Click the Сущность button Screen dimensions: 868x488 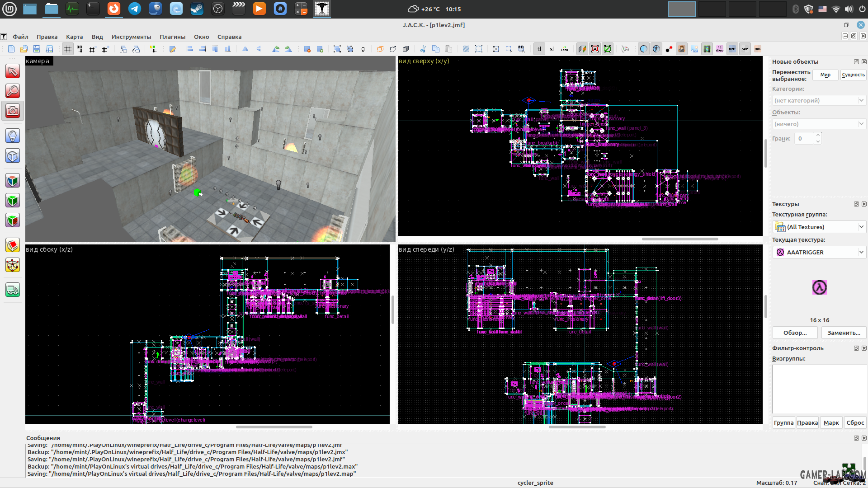click(x=853, y=75)
